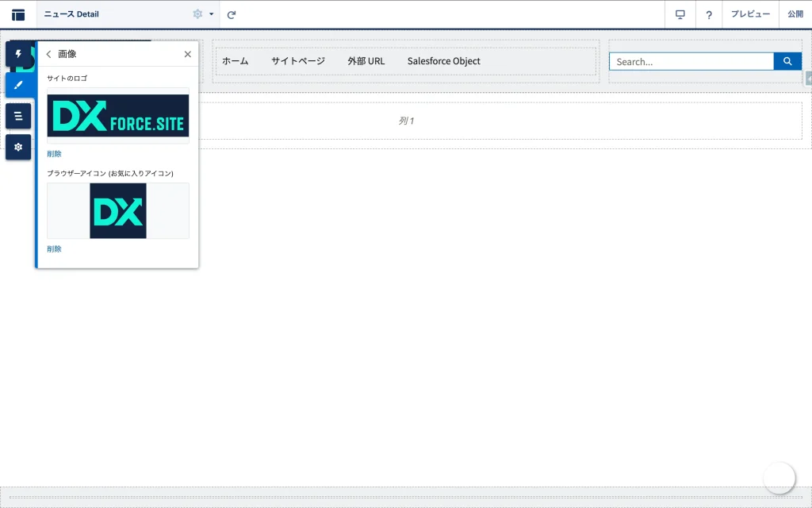Screen dimensions: 812x508
Task: Click the Search... input field
Action: click(691, 61)
